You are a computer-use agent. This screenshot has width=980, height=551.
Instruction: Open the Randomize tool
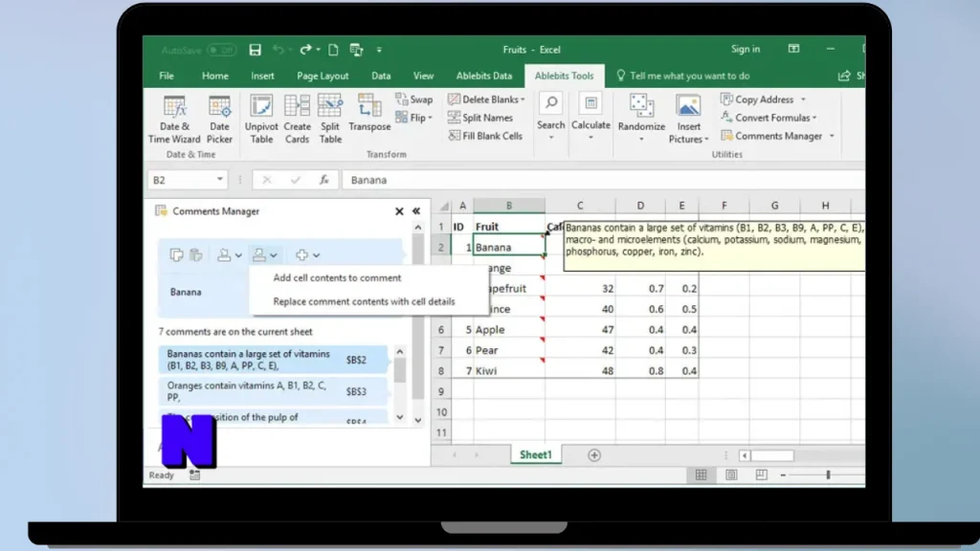pos(641,118)
